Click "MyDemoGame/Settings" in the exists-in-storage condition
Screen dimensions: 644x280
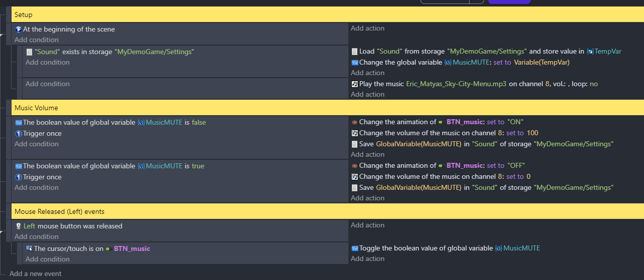coord(154,52)
